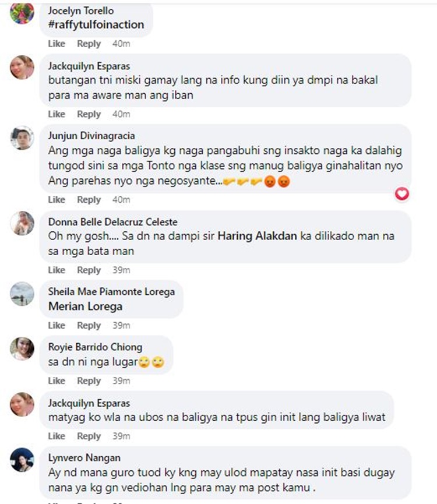Click the 39m timestamp under Royie's comment

(121, 380)
